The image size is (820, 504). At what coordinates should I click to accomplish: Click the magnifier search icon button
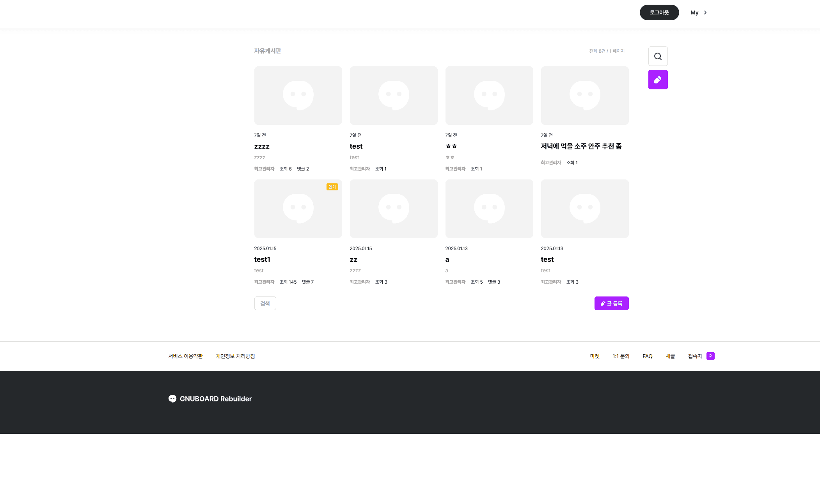(x=658, y=56)
